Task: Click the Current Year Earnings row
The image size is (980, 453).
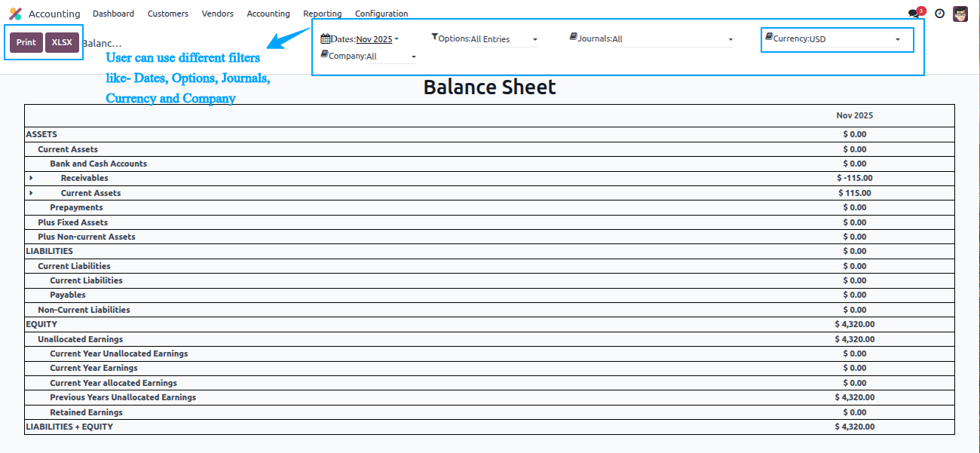Action: pos(489,368)
